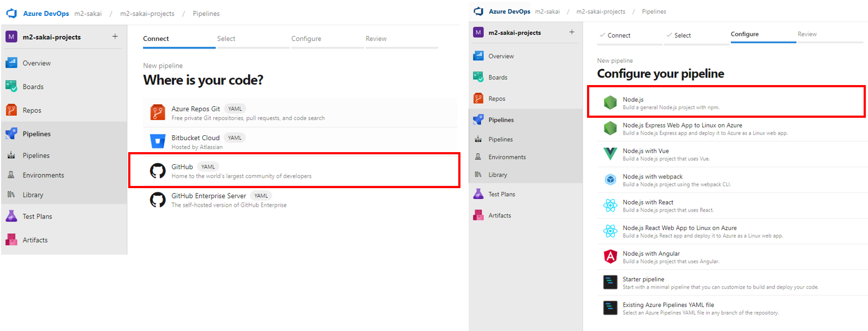Screen dimensions: 868x331
Task: Select Node.js with Angular template
Action: [x=733, y=257]
